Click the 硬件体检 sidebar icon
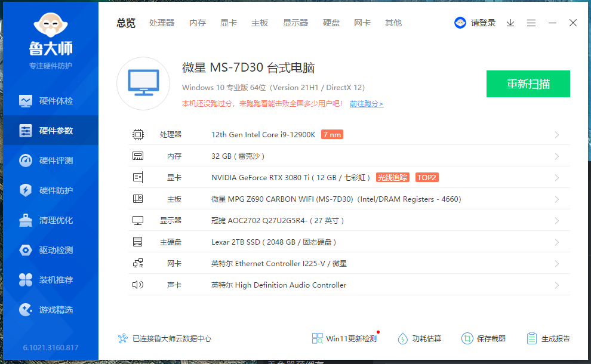The height and width of the screenshot is (364, 591). tap(26, 101)
